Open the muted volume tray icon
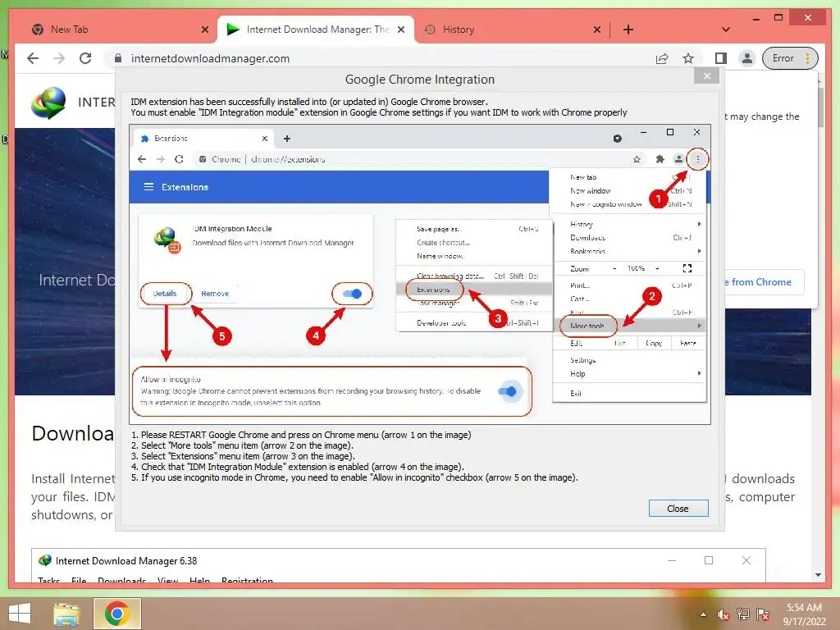The width and height of the screenshot is (840, 630). point(724,614)
